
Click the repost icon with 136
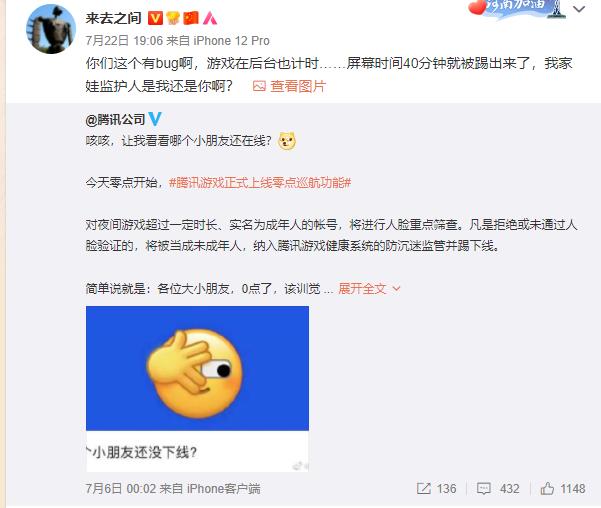[423, 488]
